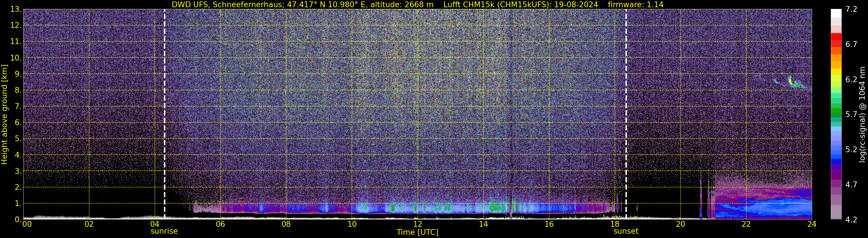Click the "20" time axis tick label

coord(680,224)
